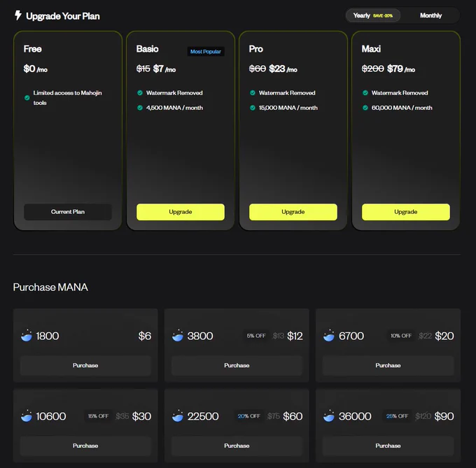Click the mana bowl icon beside 1800
Screen dimensions: 476x468
(27, 336)
